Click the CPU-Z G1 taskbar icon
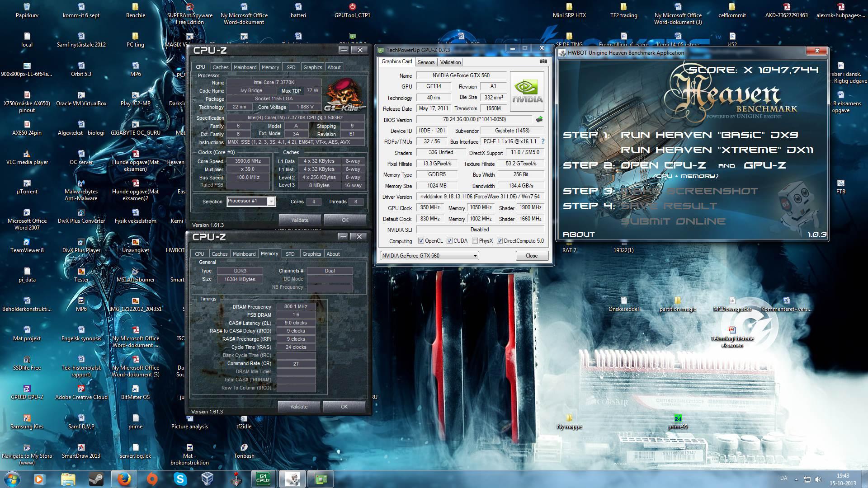This screenshot has width=868, height=488. coord(263,479)
